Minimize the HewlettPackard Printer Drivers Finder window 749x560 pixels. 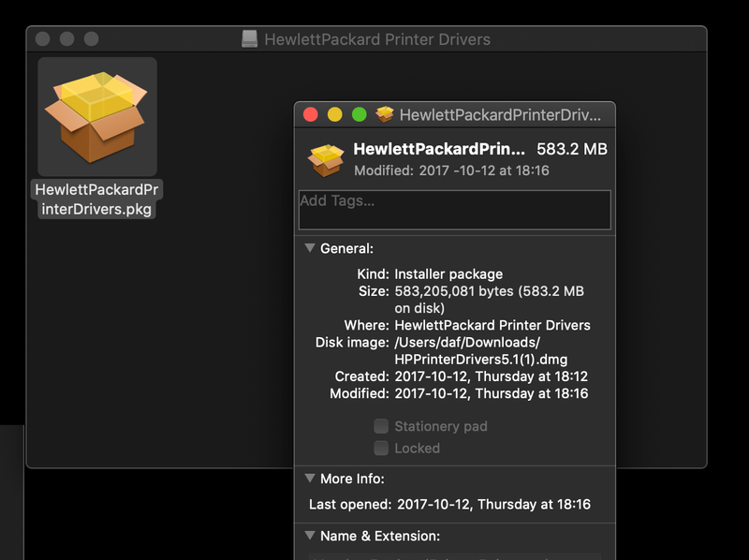click(x=66, y=39)
